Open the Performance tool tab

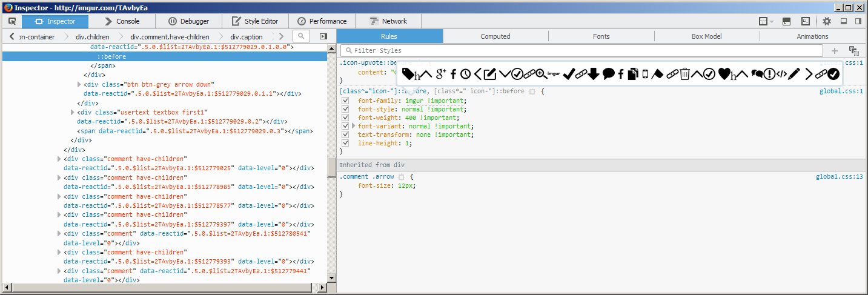click(x=322, y=21)
